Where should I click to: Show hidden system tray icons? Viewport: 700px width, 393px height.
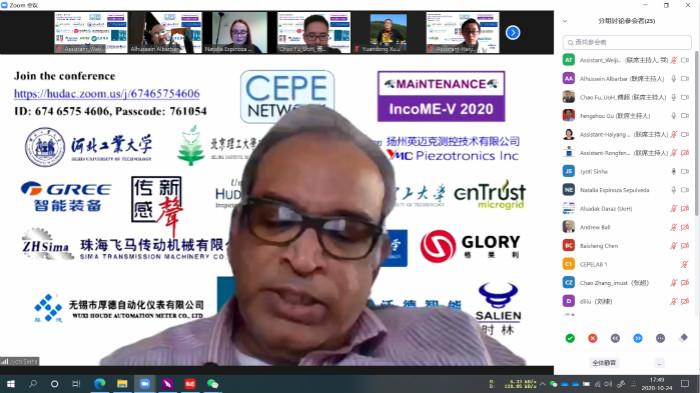(542, 384)
